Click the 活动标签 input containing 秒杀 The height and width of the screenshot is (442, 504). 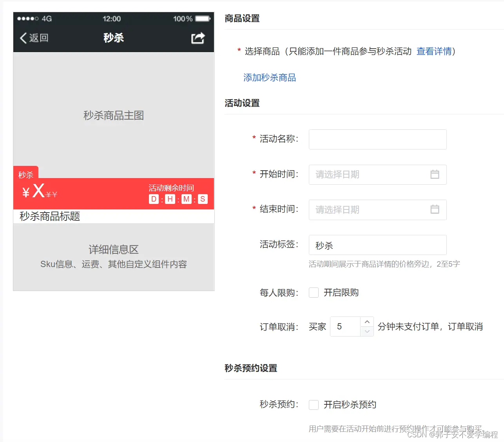pos(377,245)
